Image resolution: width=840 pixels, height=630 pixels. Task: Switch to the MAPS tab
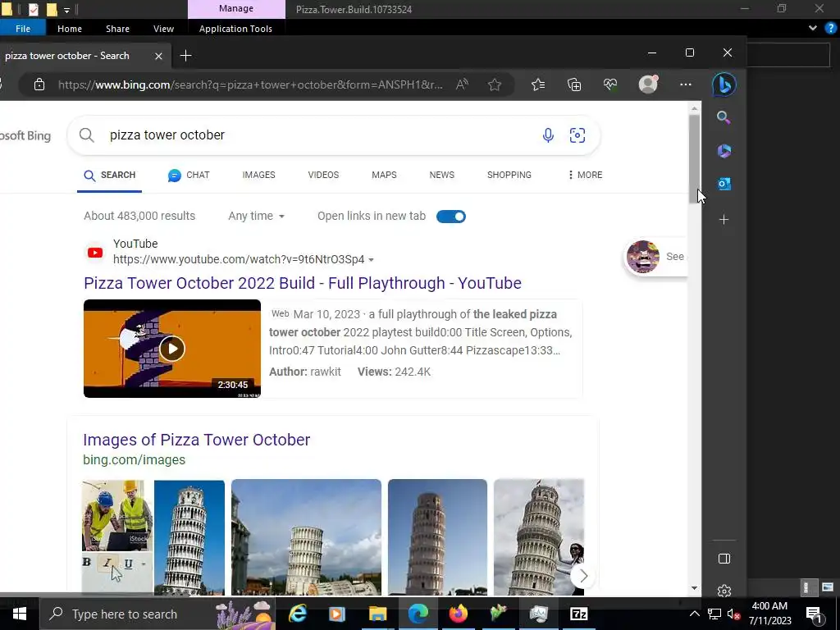[384, 175]
